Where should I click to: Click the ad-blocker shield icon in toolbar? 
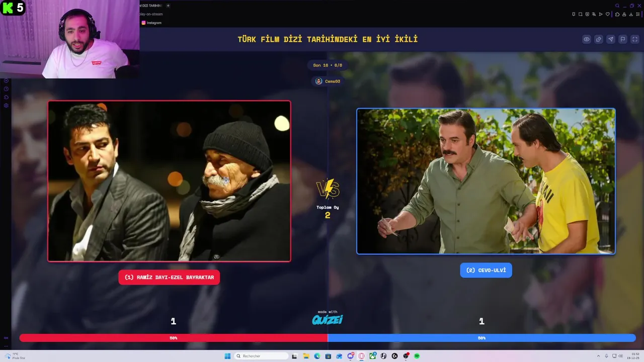tap(587, 14)
